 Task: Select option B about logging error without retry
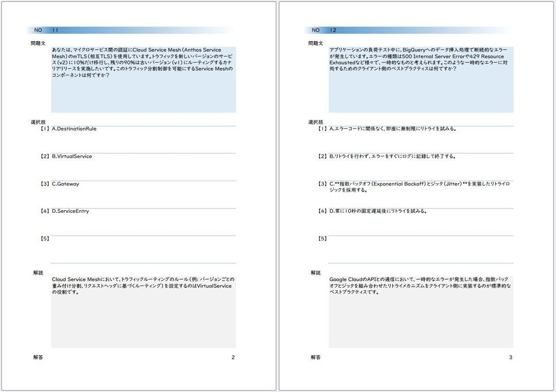coord(393,156)
